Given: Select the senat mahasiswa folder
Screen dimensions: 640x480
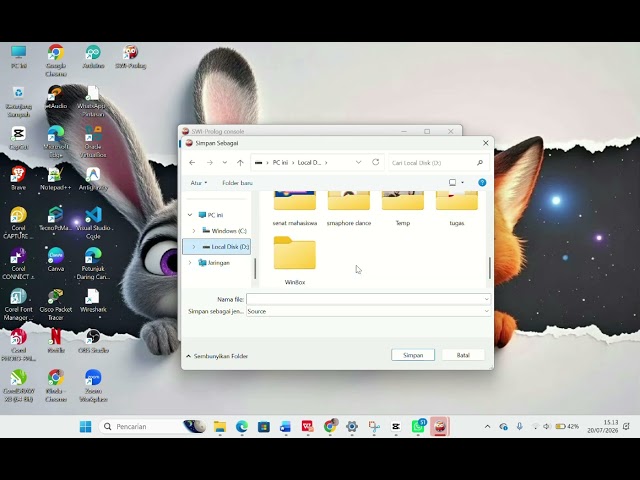Looking at the screenshot, I should [x=295, y=209].
